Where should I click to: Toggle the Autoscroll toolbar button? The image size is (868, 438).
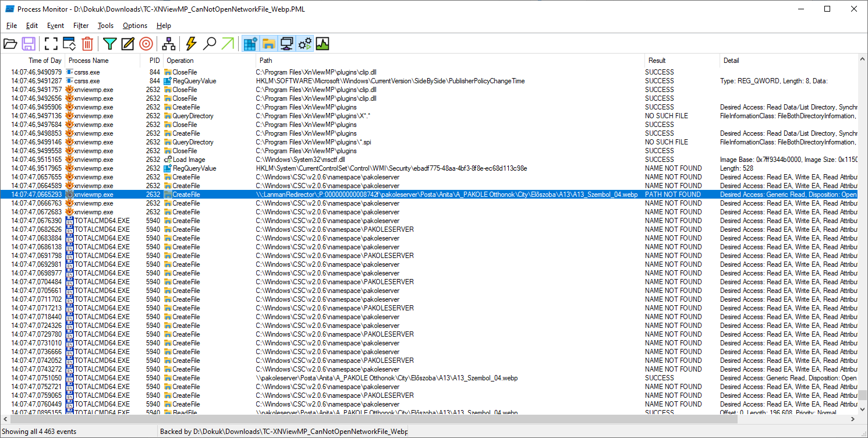point(69,44)
